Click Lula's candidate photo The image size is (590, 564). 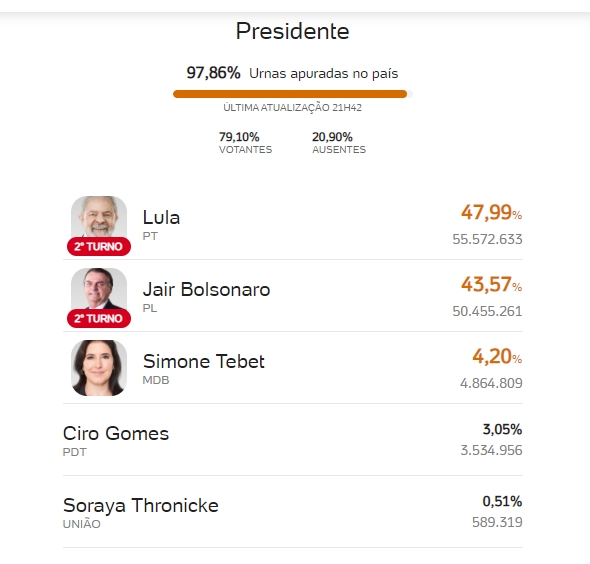pyautogui.click(x=99, y=217)
